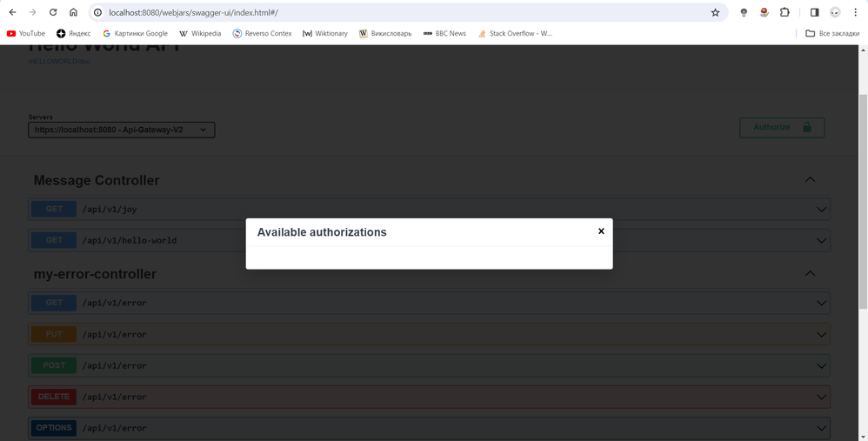Viewport: 868px width, 441px height.
Task: Open Wiktionary bookmark
Action: point(325,33)
